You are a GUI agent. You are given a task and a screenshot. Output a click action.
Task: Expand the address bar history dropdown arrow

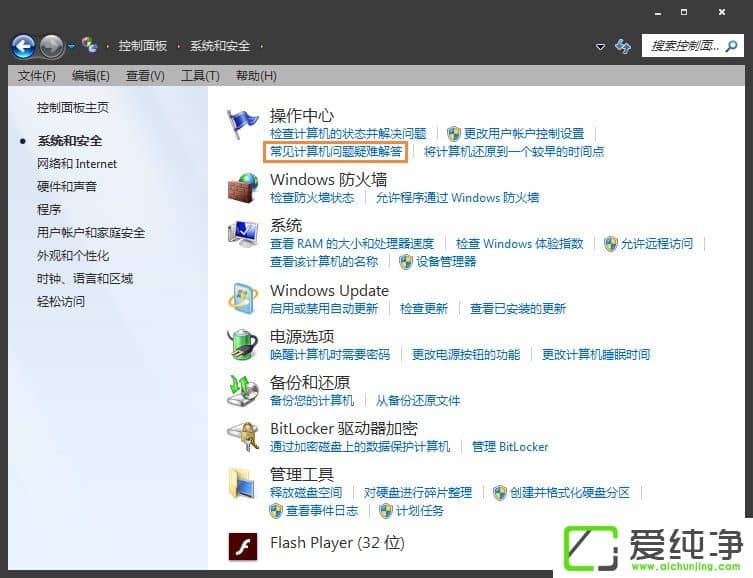tap(600, 47)
